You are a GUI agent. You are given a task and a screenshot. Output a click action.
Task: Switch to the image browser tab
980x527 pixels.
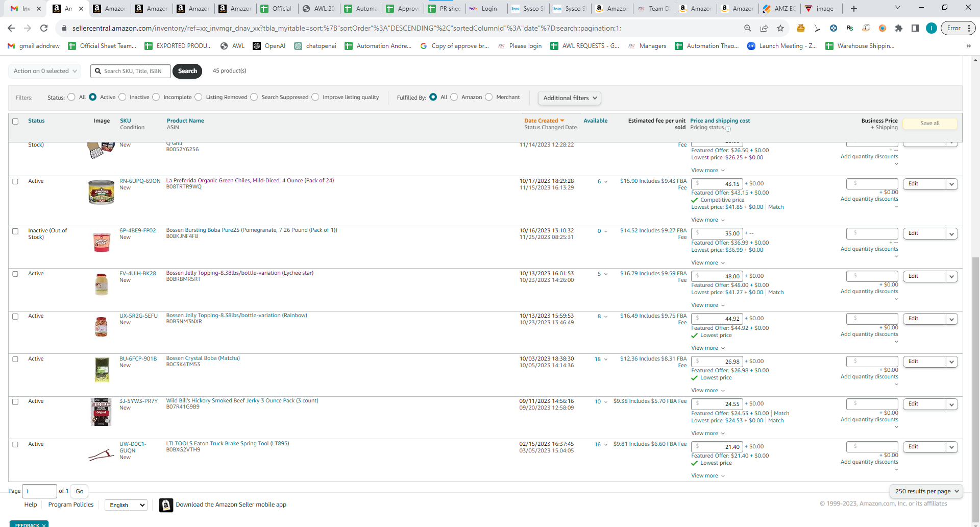(x=822, y=9)
